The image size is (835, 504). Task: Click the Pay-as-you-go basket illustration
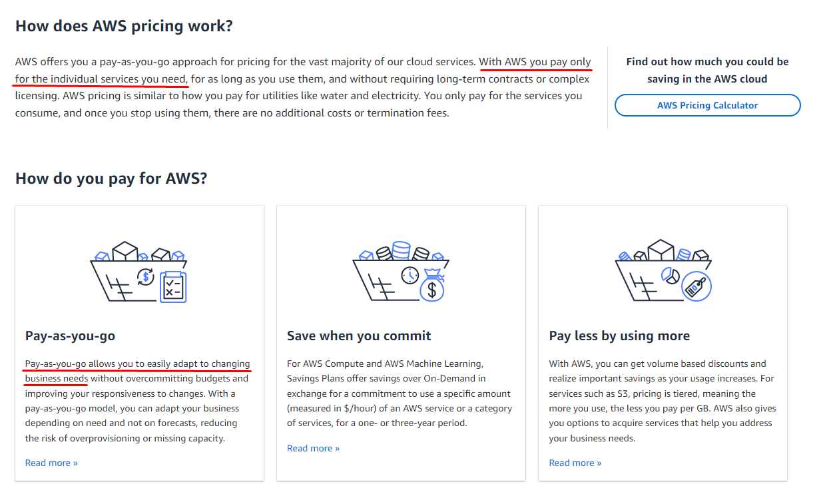pos(139,272)
